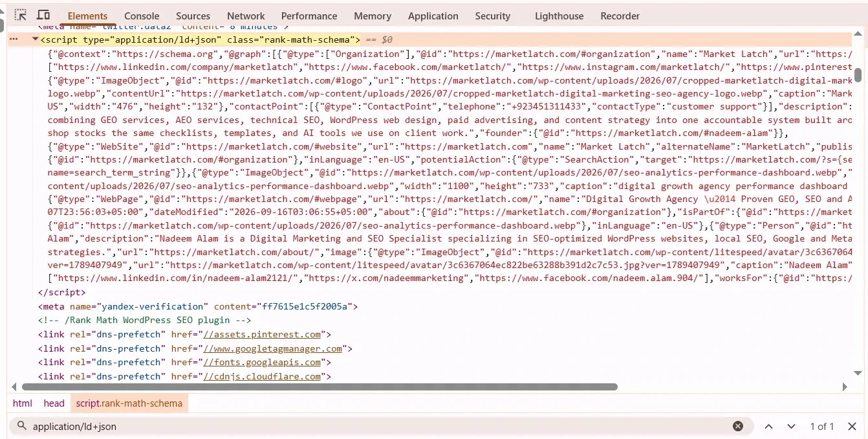This screenshot has height=439, width=868.
Task: Click the line beginning "strategies." with about URL
Action: coord(450,252)
